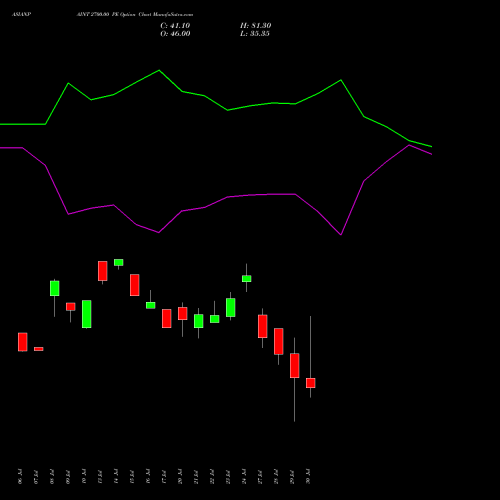Screen dimensions: 500x500
Task: Click the green indicator line's highest peak
Action: [x=159, y=70]
